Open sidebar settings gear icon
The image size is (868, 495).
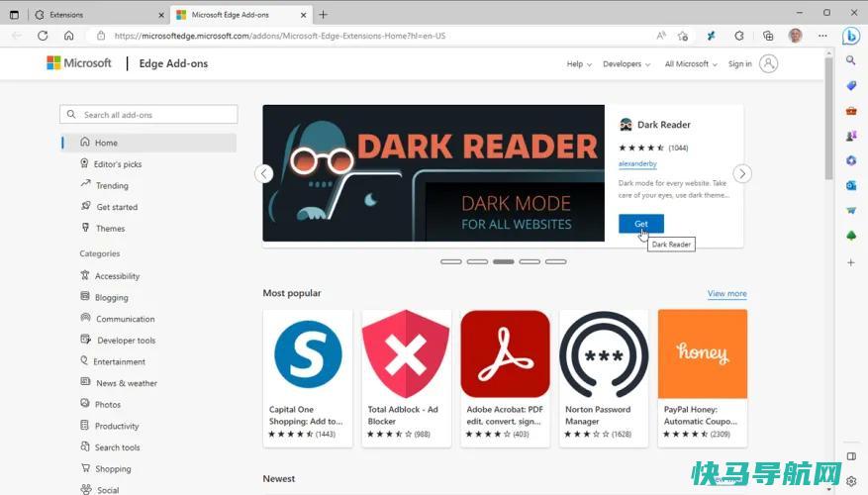851,481
